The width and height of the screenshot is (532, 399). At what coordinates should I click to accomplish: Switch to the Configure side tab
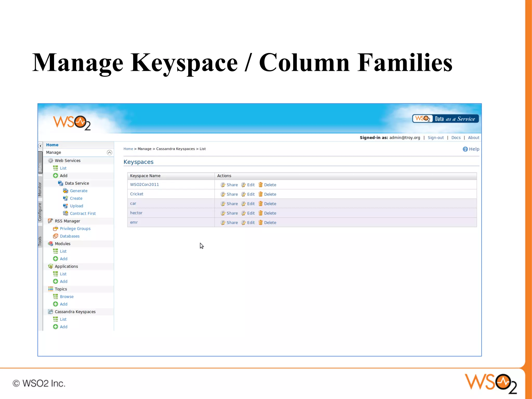[40, 212]
